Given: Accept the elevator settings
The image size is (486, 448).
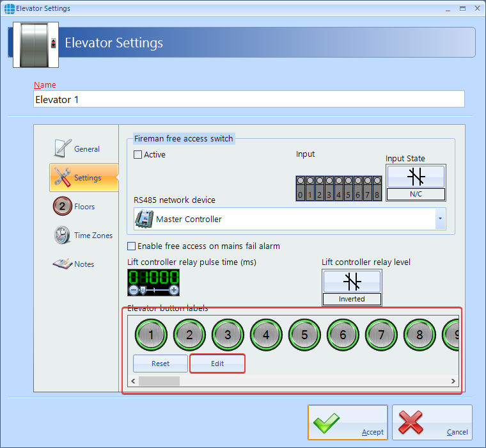Looking at the screenshot, I should [348, 422].
